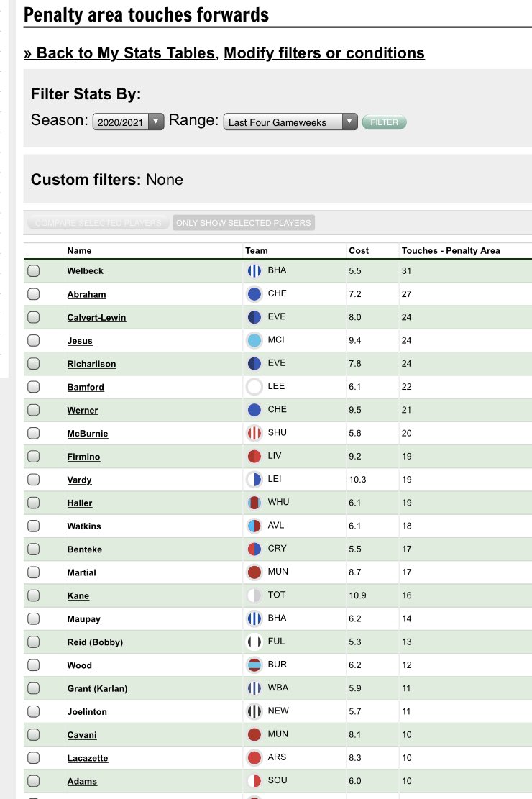Check the box for Lacazette
This screenshot has width=532, height=799.
click(x=34, y=758)
